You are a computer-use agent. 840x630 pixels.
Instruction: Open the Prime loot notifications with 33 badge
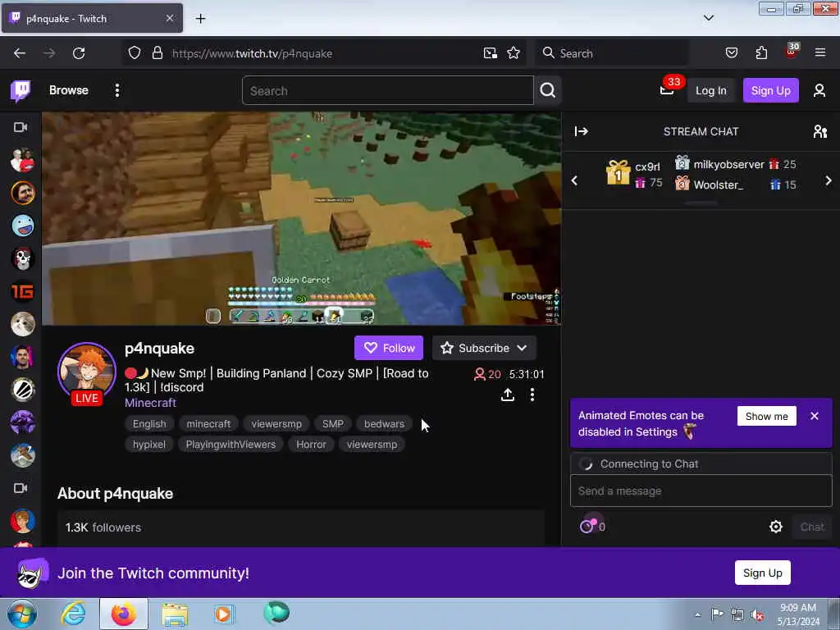pyautogui.click(x=668, y=90)
